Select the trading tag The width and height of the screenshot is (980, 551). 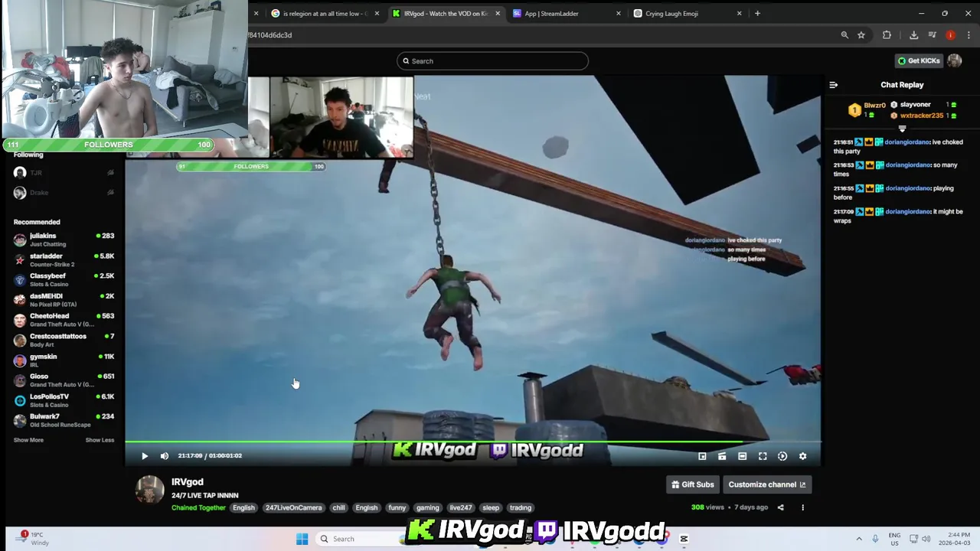click(x=521, y=507)
